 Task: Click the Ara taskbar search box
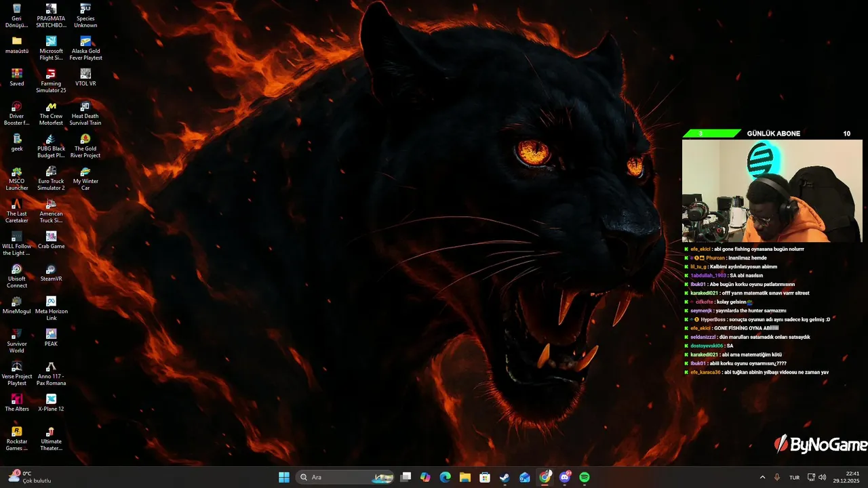pyautogui.click(x=346, y=477)
